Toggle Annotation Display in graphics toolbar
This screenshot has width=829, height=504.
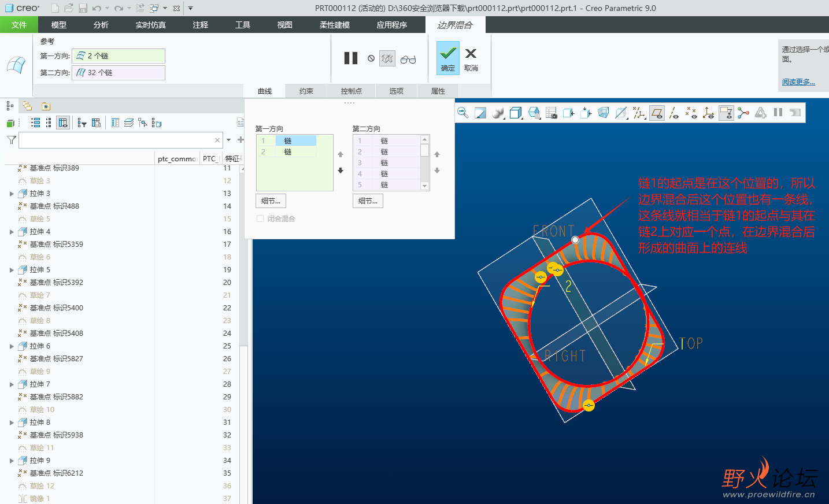coord(726,113)
